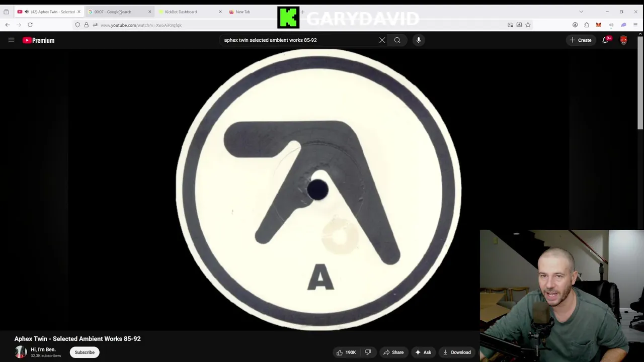Image resolution: width=644 pixels, height=362 pixels.
Task: Focus the youtube.com address bar URL
Action: (141, 25)
